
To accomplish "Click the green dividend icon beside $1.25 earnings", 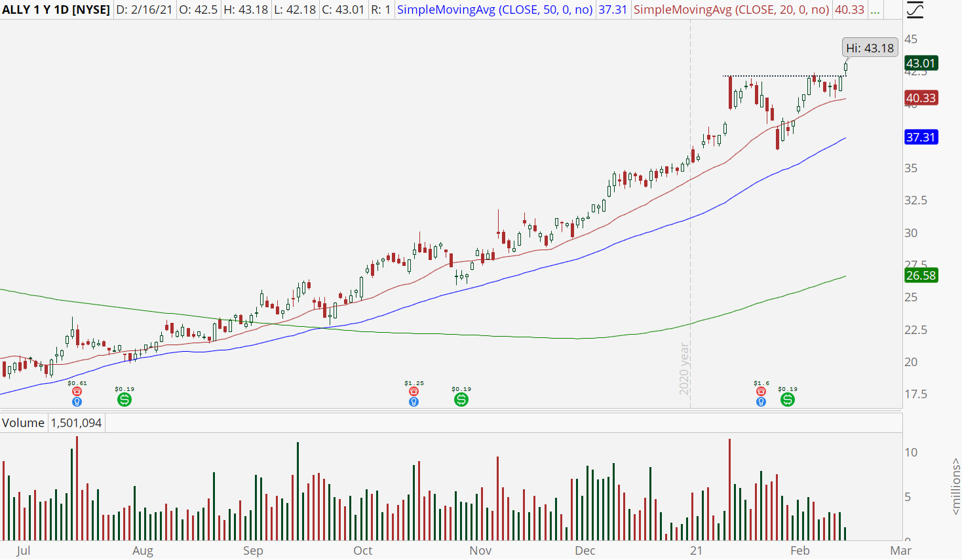I will (x=461, y=399).
